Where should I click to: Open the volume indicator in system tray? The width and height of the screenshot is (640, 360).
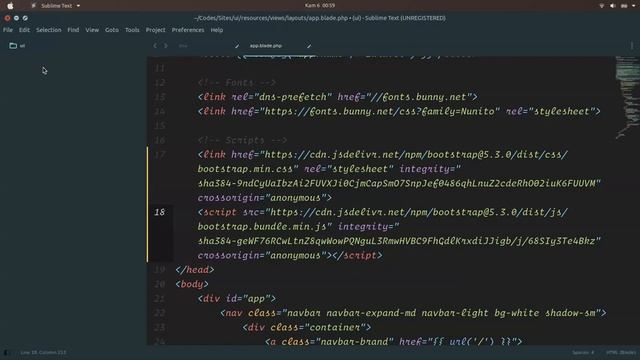coord(613,6)
